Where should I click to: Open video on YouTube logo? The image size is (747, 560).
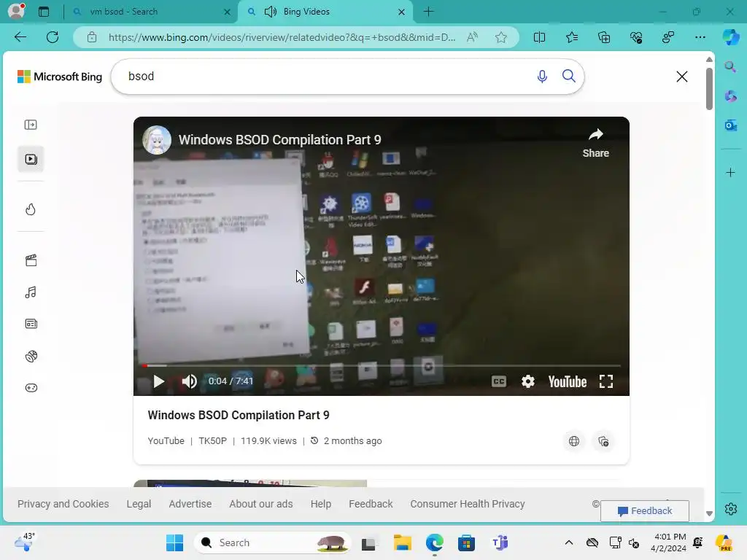click(x=567, y=381)
